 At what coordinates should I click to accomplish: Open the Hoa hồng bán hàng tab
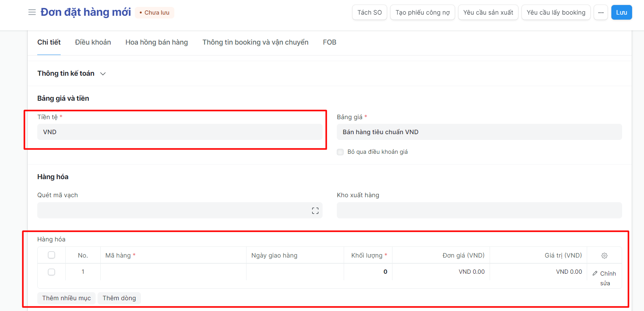pos(157,42)
